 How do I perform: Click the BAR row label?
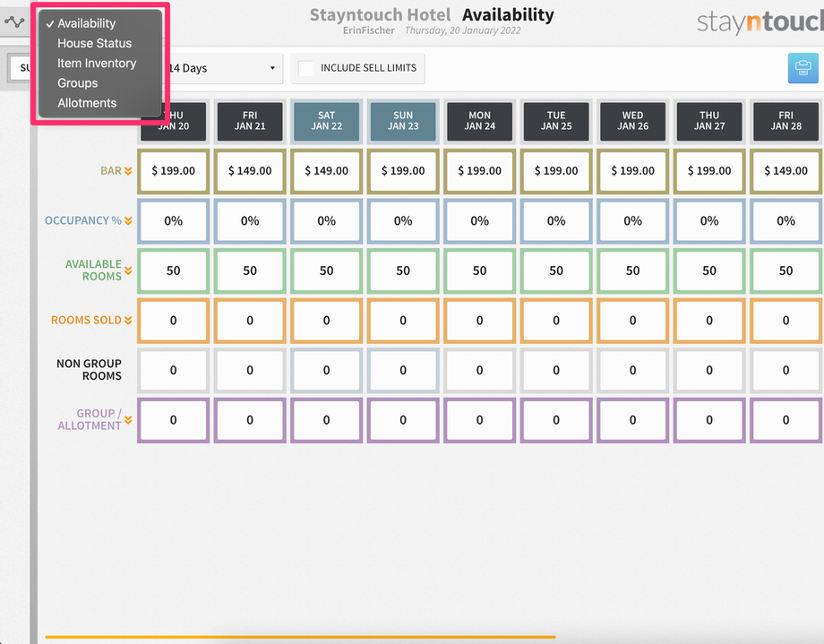click(x=111, y=171)
